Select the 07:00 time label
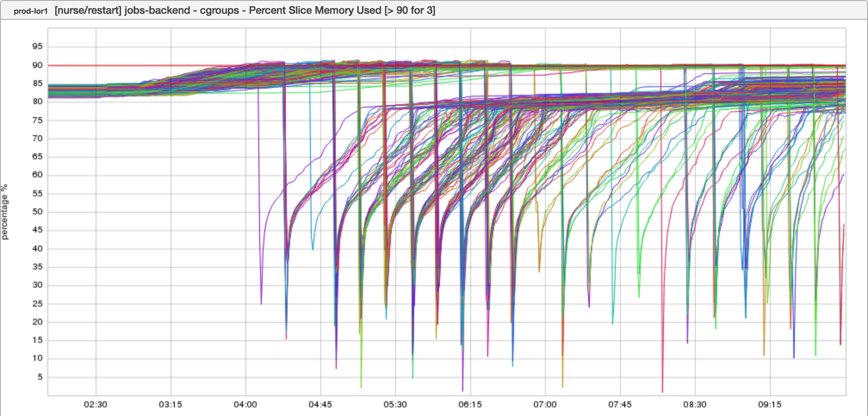 (x=545, y=405)
